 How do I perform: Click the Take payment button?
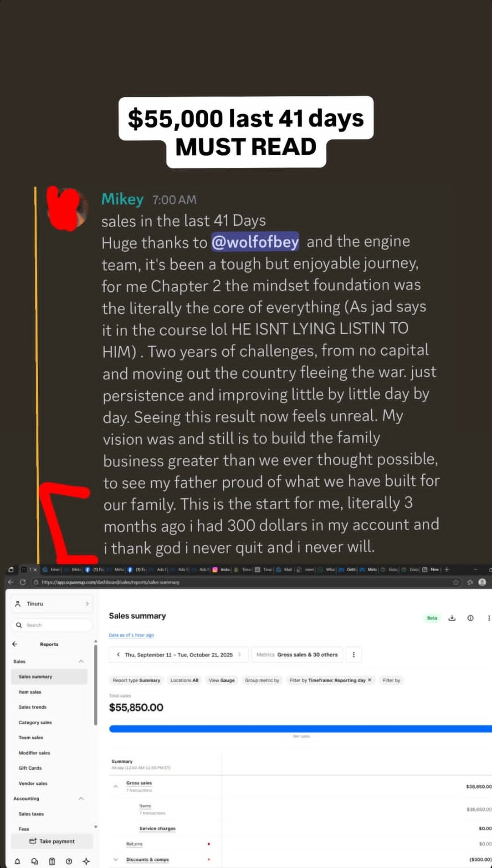pos(52,841)
